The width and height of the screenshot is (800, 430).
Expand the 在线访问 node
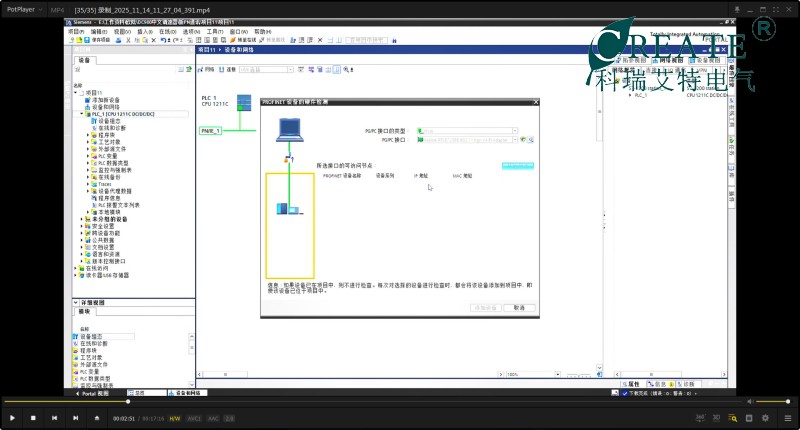pyautogui.click(x=76, y=268)
